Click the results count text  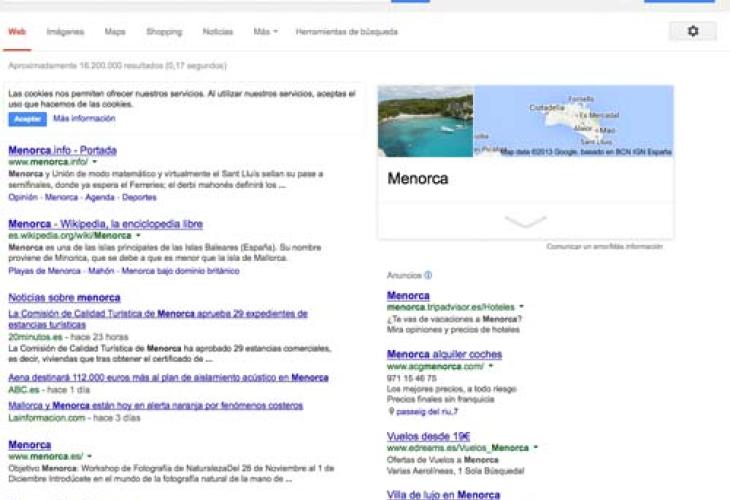[117, 66]
